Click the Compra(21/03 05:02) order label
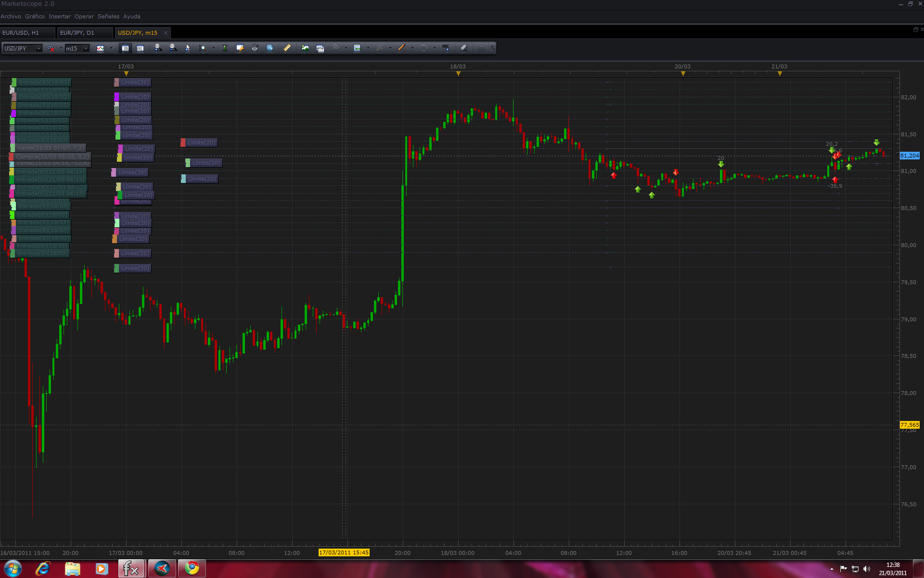Viewport: 924px width, 578px height. point(51,157)
